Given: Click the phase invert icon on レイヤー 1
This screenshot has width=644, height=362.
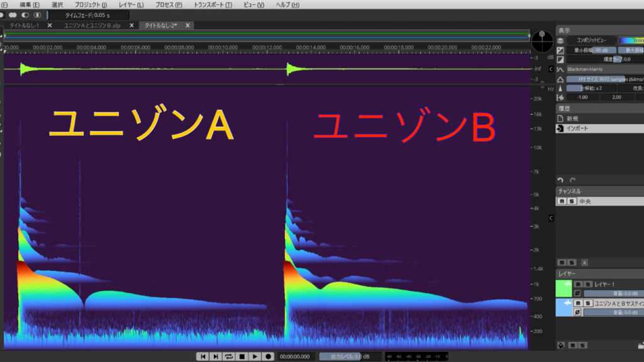Looking at the screenshot, I should point(578,293).
